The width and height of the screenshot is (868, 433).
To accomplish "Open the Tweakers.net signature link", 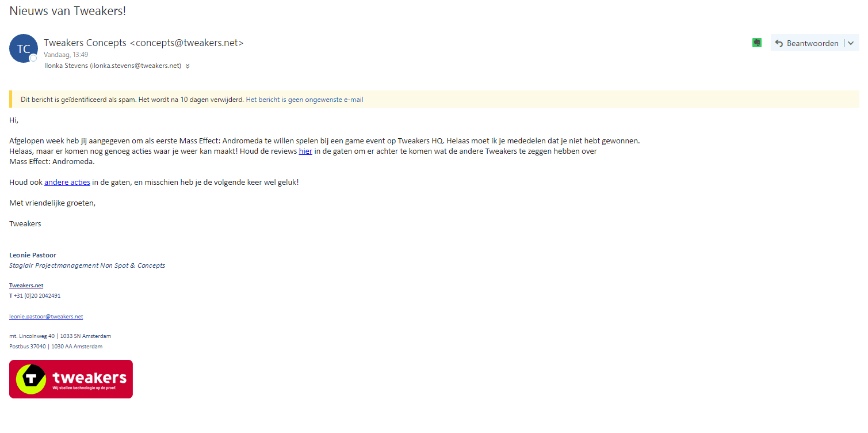I will (x=26, y=286).
